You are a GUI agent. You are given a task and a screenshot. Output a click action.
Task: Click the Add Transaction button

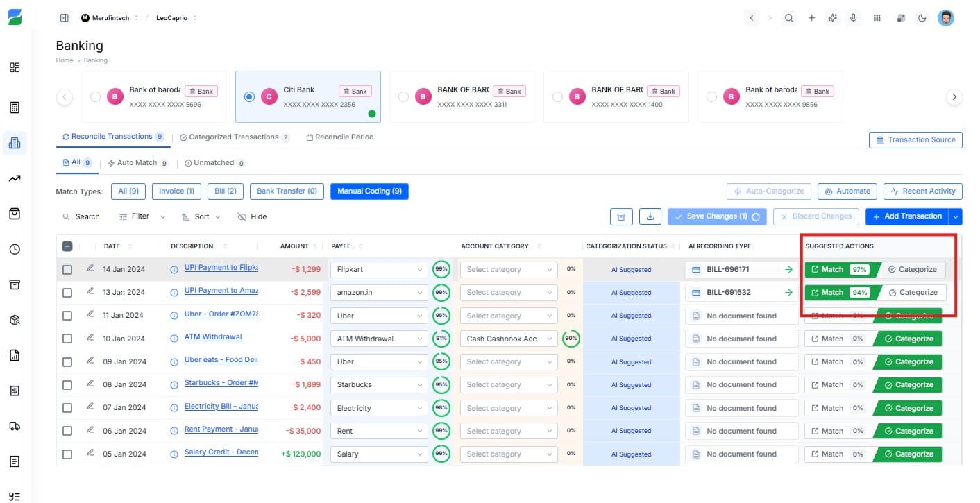907,216
